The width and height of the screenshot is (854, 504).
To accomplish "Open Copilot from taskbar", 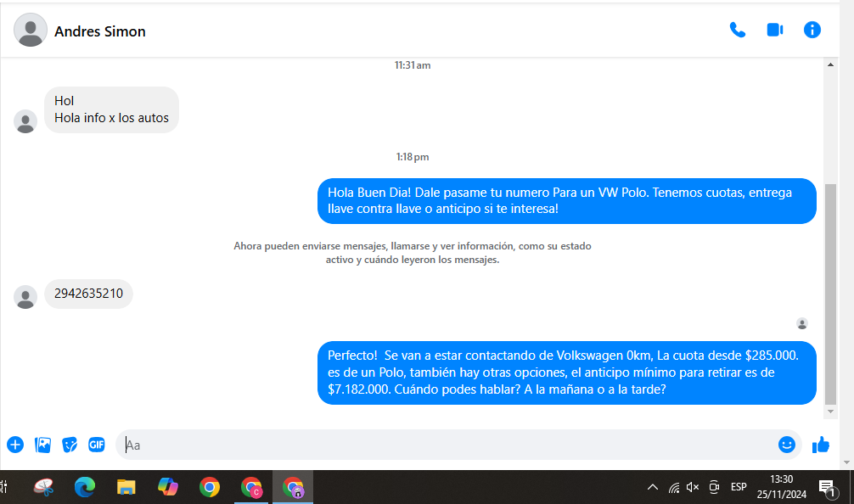I will (x=168, y=487).
